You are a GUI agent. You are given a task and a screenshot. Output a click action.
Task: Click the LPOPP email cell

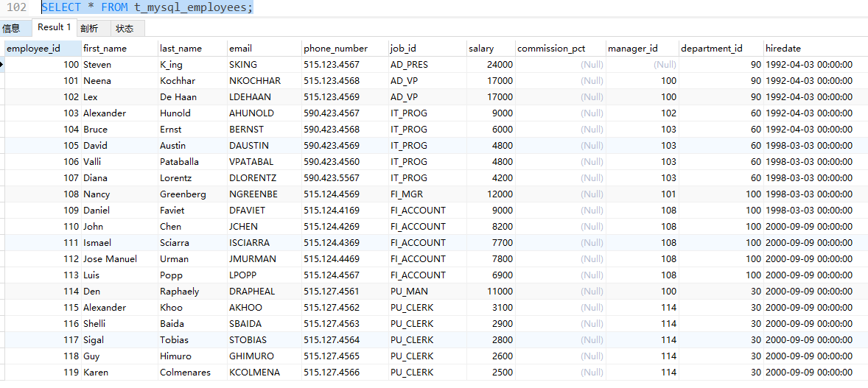click(x=264, y=275)
